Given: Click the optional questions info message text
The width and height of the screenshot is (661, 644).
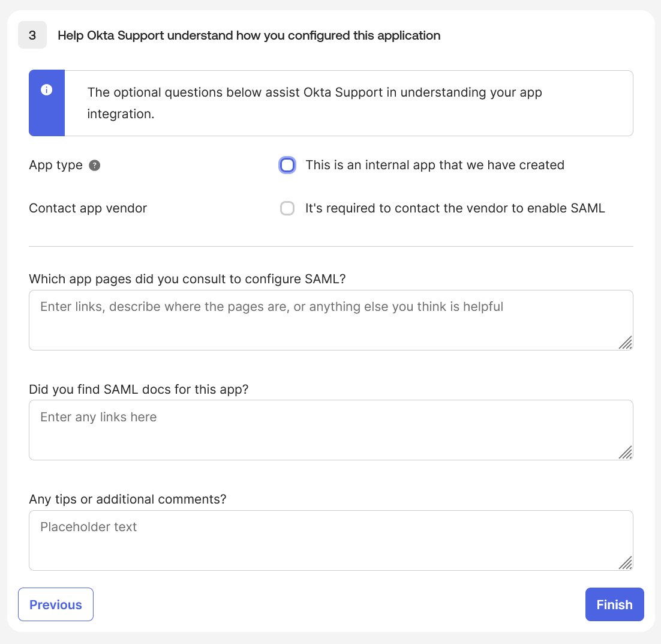Looking at the screenshot, I should (315, 103).
